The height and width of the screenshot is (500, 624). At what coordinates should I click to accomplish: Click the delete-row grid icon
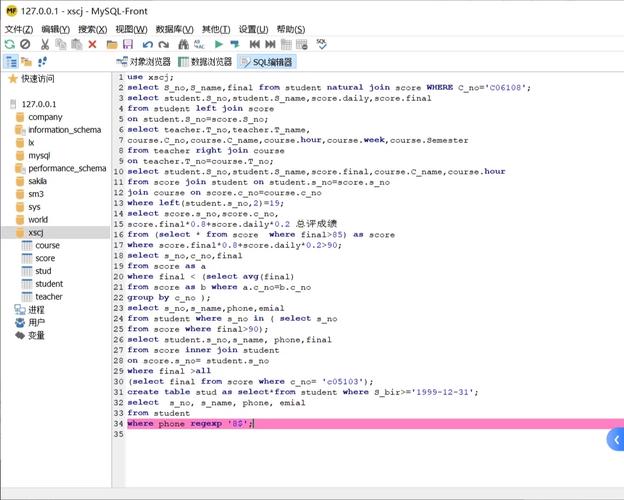click(302, 44)
